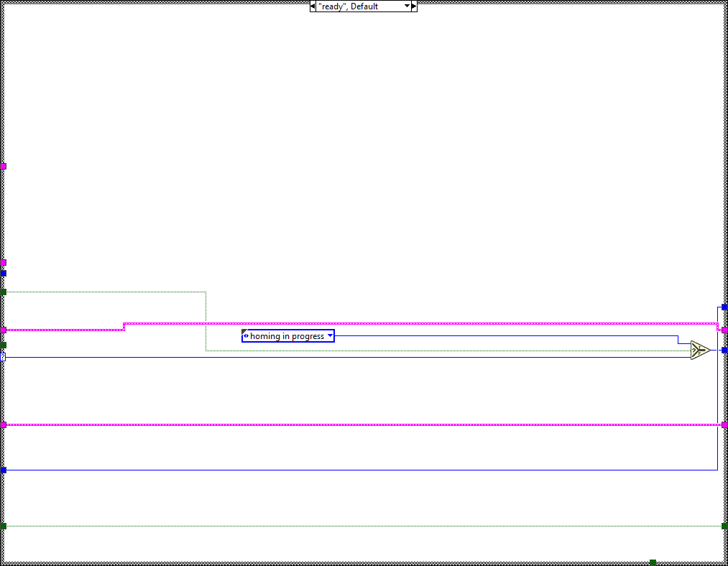Select the lowest pink tunnel on right border
This screenshot has width=728, height=566.
coord(724,424)
